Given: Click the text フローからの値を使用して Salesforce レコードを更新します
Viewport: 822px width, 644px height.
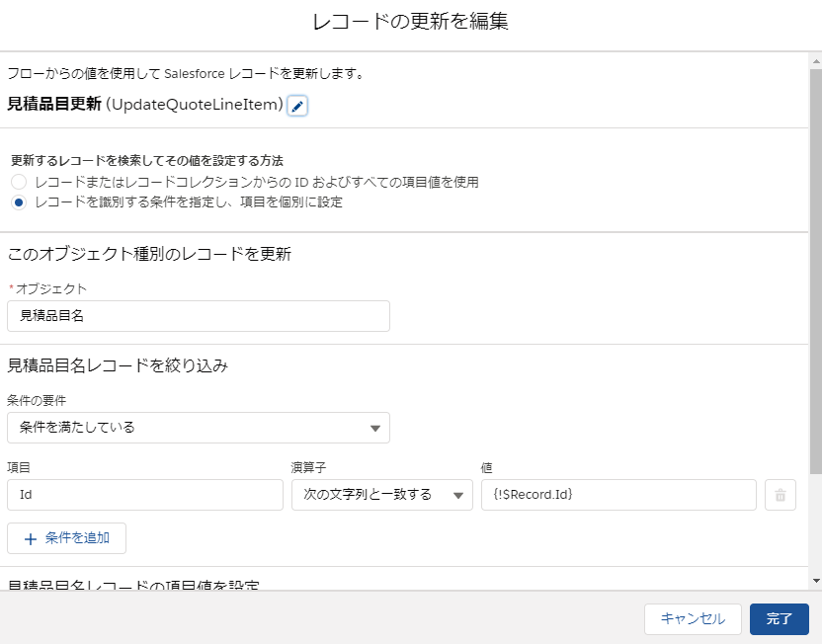Looking at the screenshot, I should click(x=186, y=73).
